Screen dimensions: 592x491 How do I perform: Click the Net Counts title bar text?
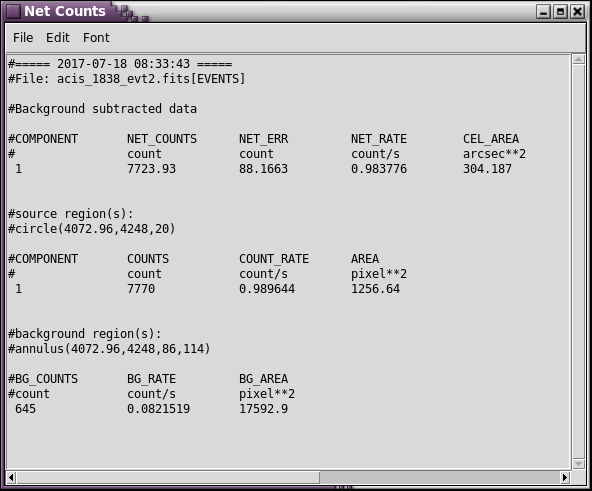(x=65, y=11)
